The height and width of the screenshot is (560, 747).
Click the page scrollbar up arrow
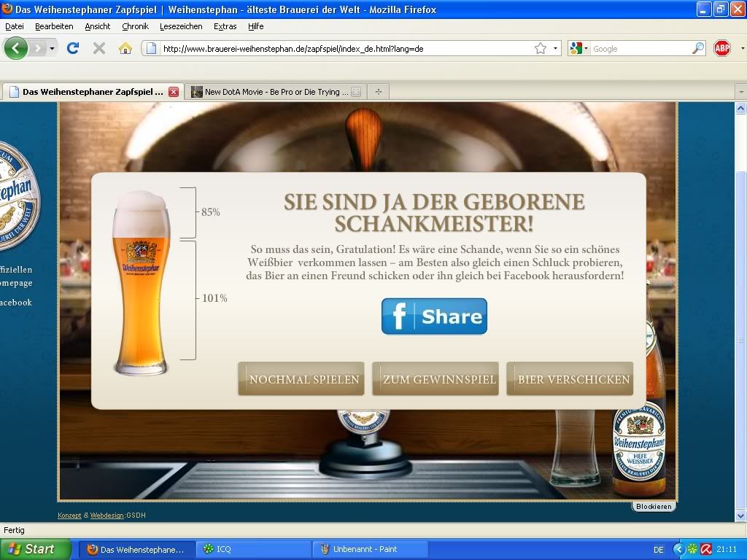pyautogui.click(x=740, y=109)
